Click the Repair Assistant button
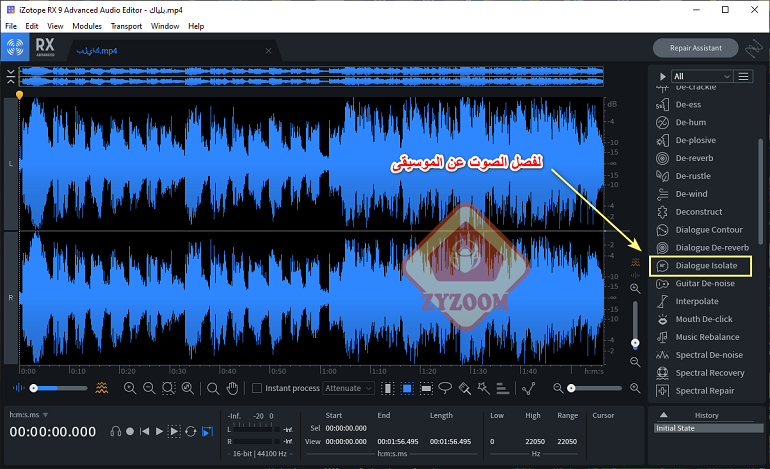The height and width of the screenshot is (469, 770). [695, 48]
